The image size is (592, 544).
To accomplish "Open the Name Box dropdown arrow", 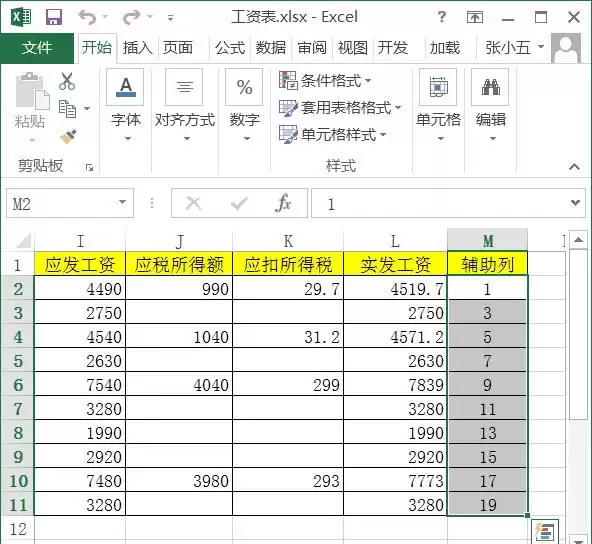I will [x=122, y=202].
